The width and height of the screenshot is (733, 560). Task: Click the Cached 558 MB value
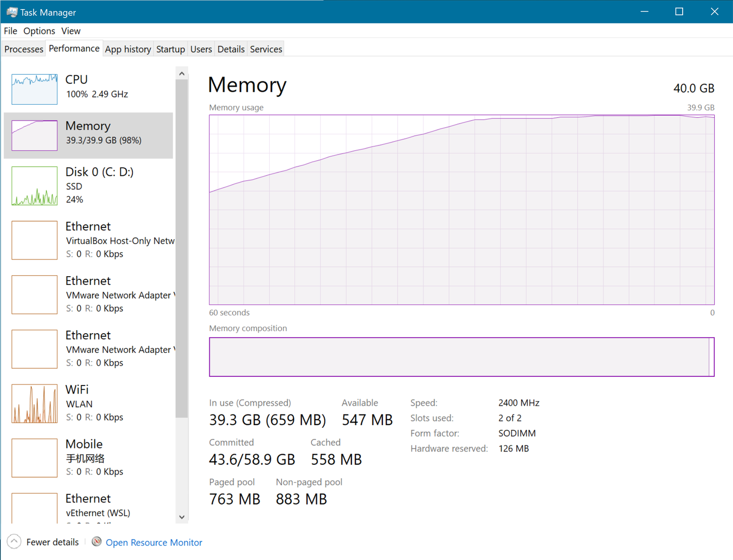click(336, 459)
